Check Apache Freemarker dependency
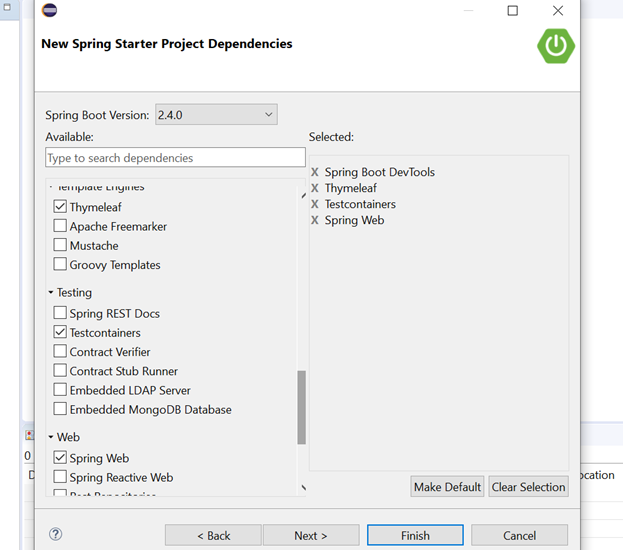The height and width of the screenshot is (550, 623). pyautogui.click(x=60, y=225)
